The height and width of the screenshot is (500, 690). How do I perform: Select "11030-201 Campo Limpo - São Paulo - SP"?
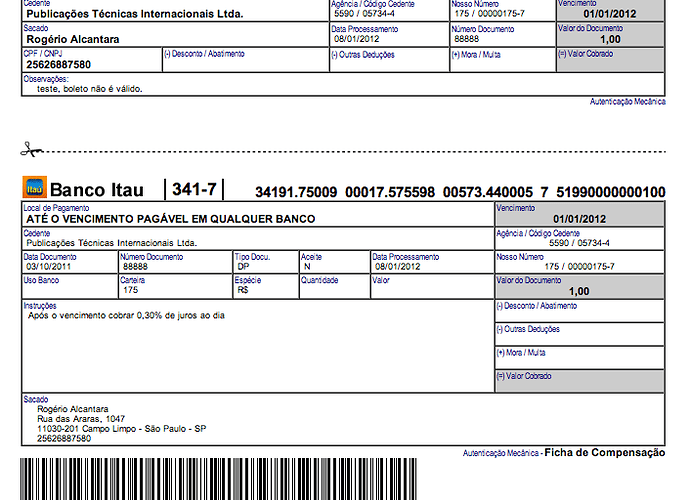point(121,429)
